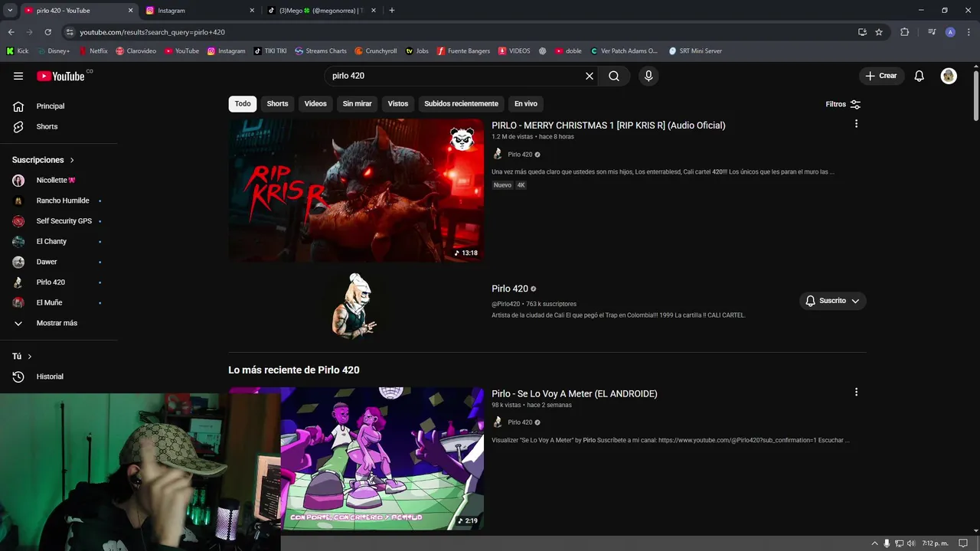
Task: Select the Shorts filter chip
Action: (x=277, y=103)
